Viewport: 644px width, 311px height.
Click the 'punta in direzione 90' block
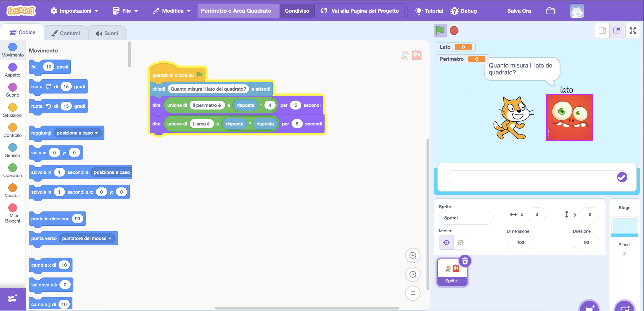57,219
